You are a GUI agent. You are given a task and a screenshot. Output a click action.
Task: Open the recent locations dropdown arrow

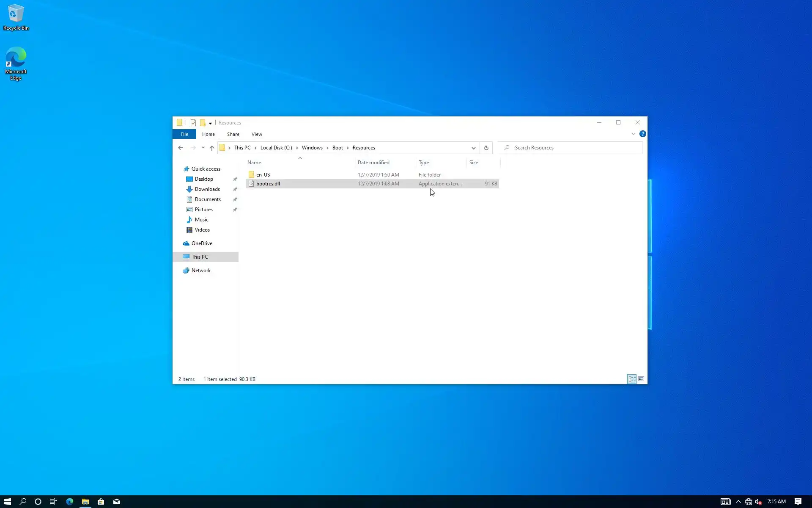coord(203,148)
